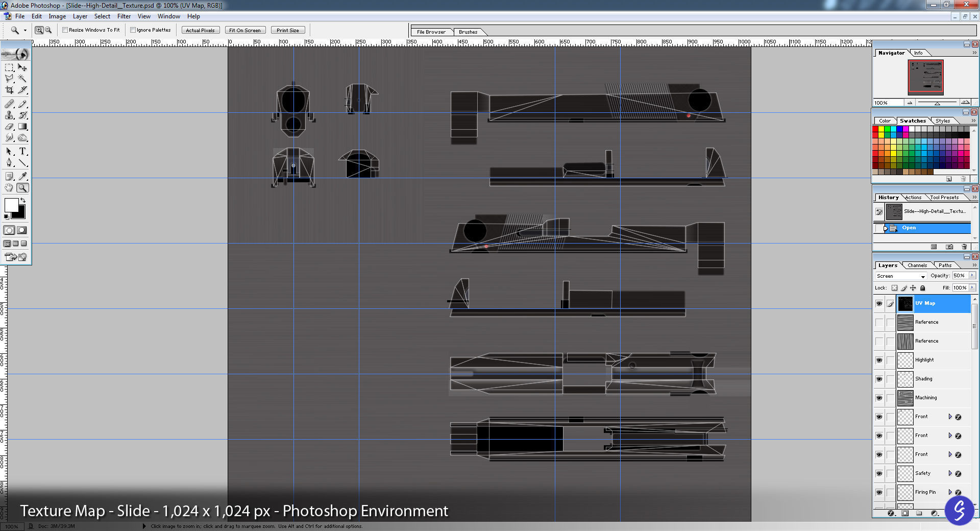Open the Navigator panel options arrows
The width and height of the screenshot is (980, 531).
coord(974,53)
